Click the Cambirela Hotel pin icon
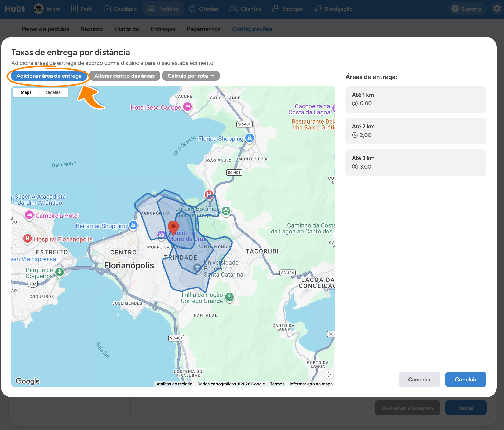This screenshot has width=504, height=430. tap(29, 215)
